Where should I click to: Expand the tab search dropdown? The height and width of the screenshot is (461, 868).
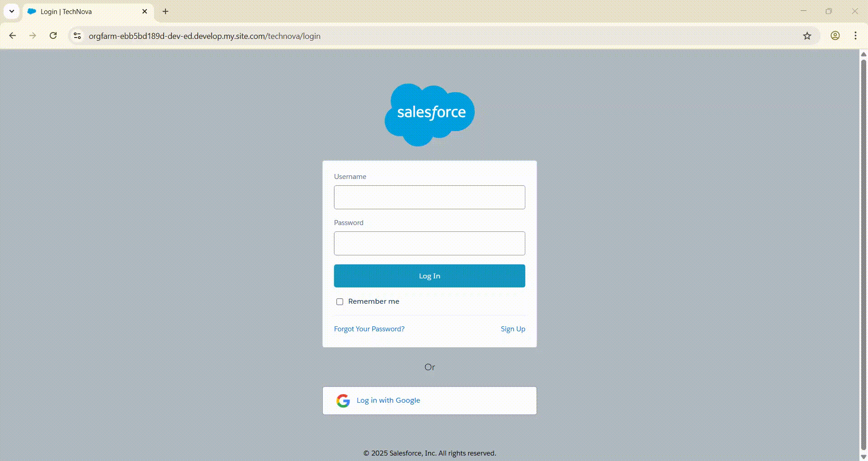tap(12, 12)
